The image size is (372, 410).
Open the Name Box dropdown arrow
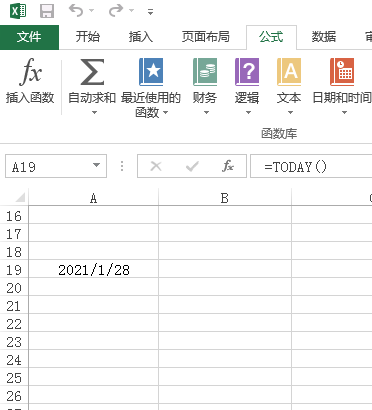(97, 166)
